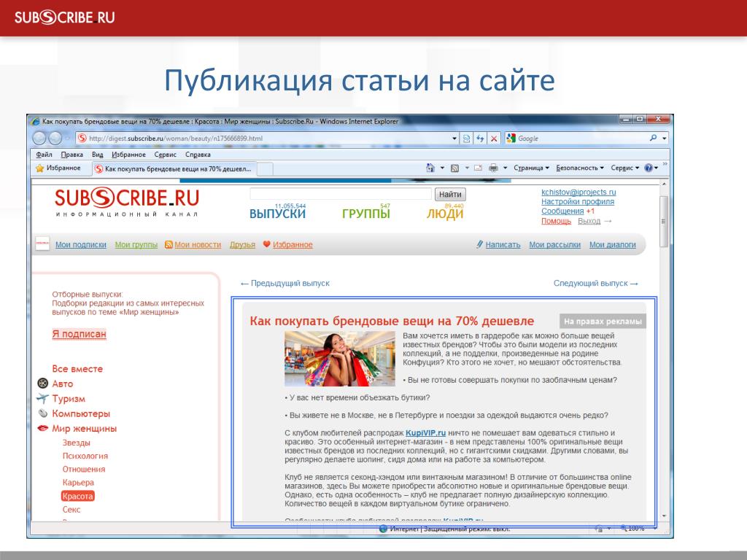Click the Read Mail icon in the command bar

(479, 168)
